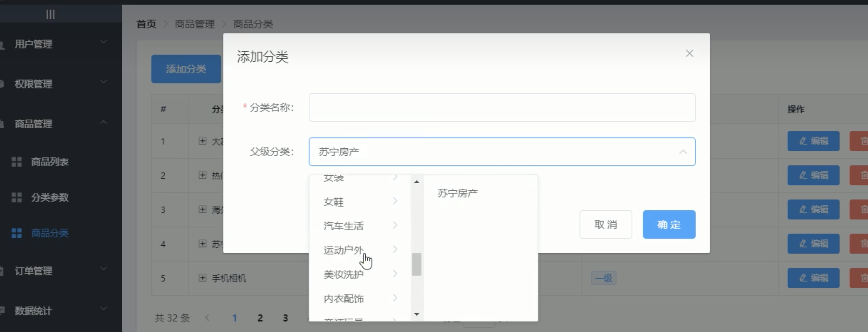Click the cascader scrollbar up arrow

pos(417,182)
